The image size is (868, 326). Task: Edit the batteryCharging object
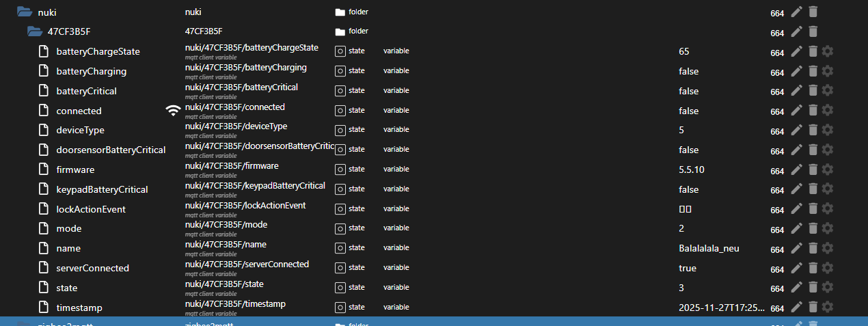[796, 71]
